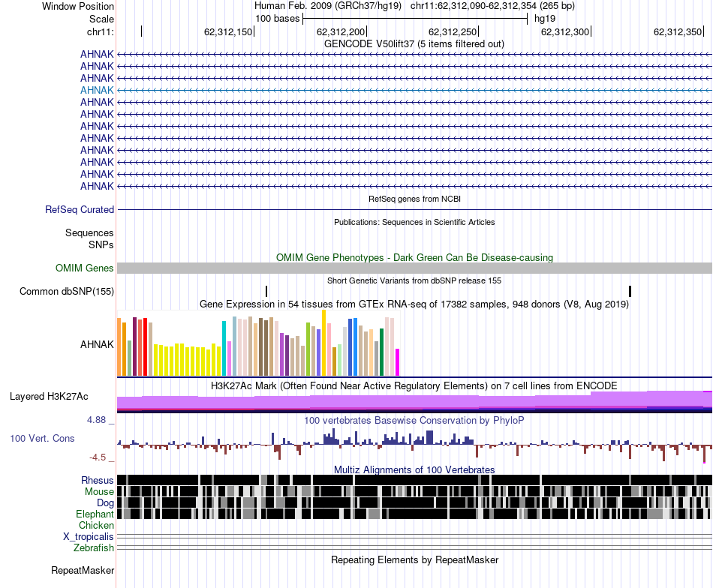
Task: Click the Dog species label
Action: pyautogui.click(x=106, y=503)
